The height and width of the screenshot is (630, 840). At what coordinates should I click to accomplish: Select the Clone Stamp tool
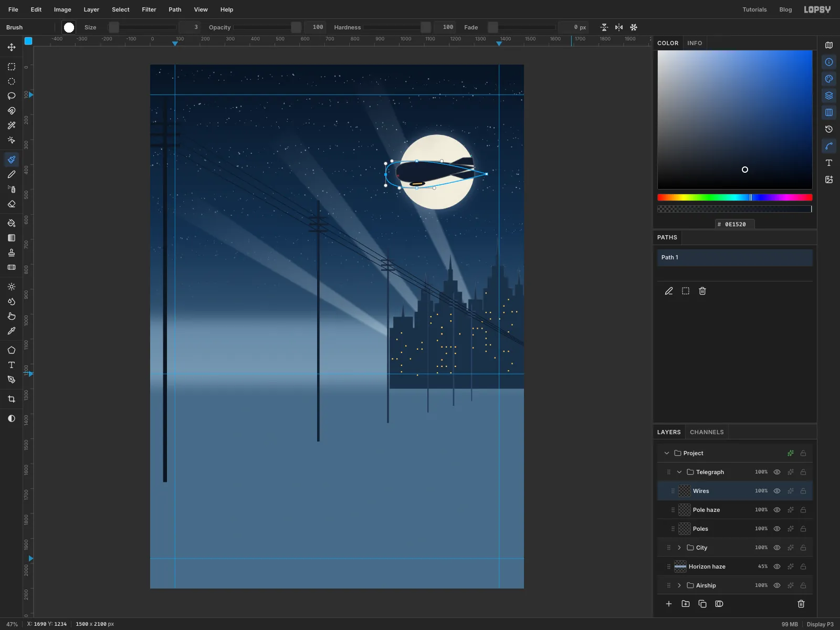coord(12,253)
